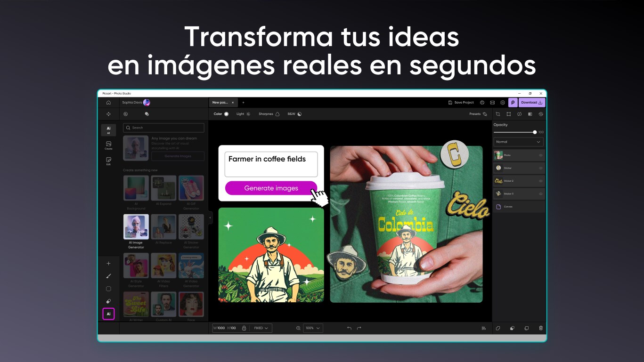The height and width of the screenshot is (362, 644).
Task: Click the zoom out magnifier icon
Action: click(298, 328)
